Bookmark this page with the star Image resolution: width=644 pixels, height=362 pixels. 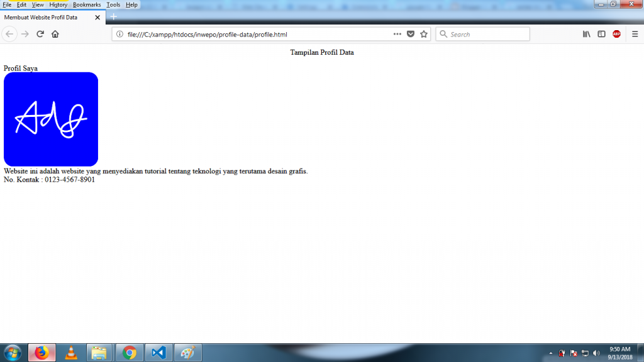pos(424,34)
